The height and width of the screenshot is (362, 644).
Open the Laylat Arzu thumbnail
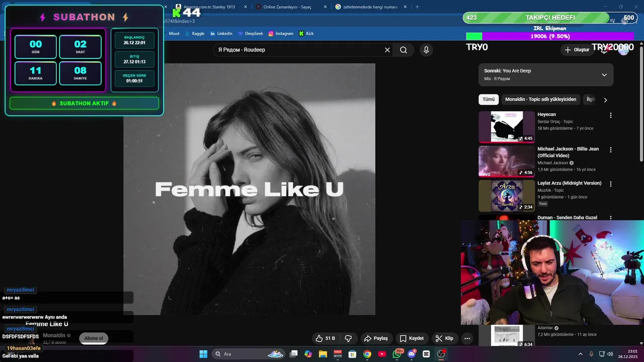[x=507, y=196]
